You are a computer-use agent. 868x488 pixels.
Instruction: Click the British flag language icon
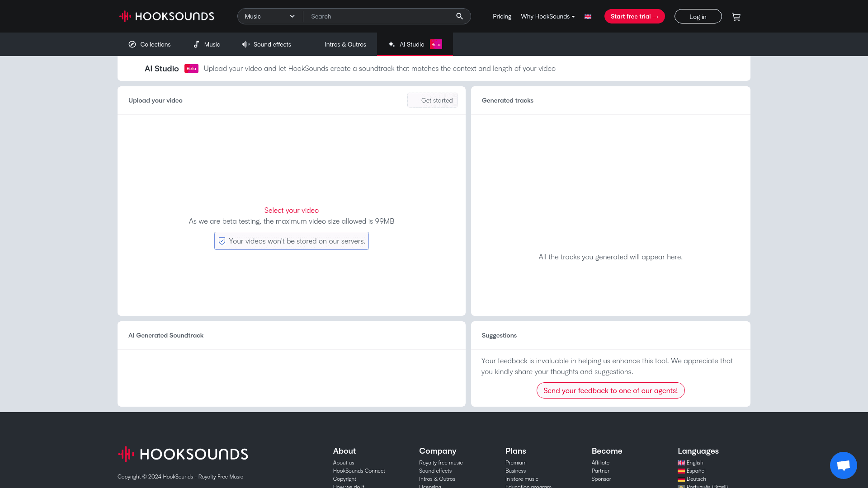pyautogui.click(x=588, y=16)
